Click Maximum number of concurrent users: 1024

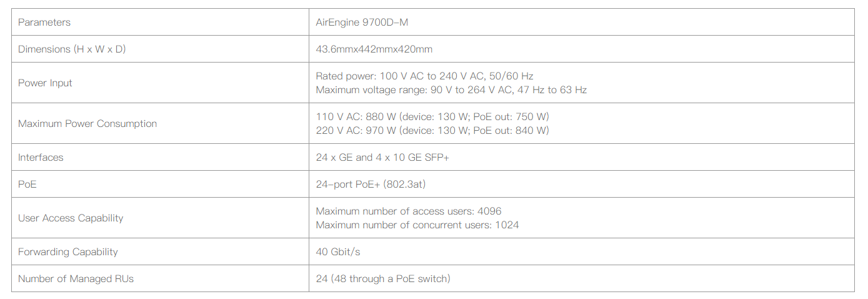click(x=417, y=225)
